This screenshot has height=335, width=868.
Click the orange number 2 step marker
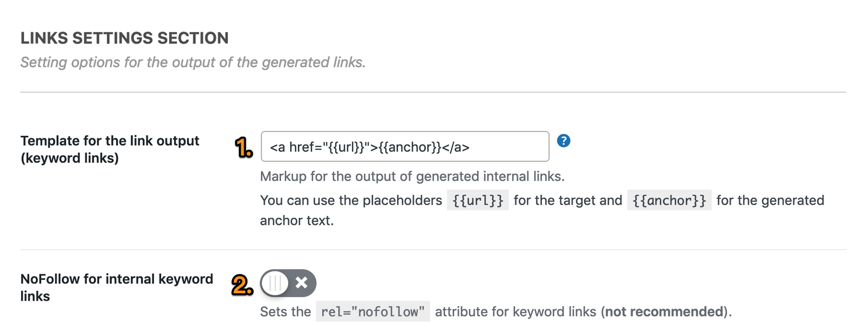pyautogui.click(x=242, y=285)
